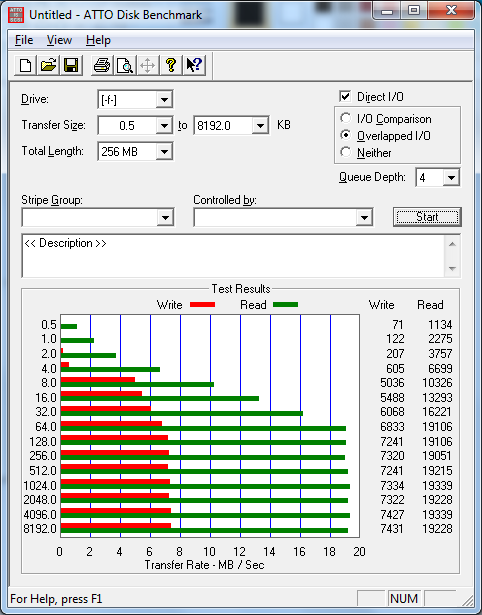
Task: Save results using the floppy disk icon
Action: point(71,65)
